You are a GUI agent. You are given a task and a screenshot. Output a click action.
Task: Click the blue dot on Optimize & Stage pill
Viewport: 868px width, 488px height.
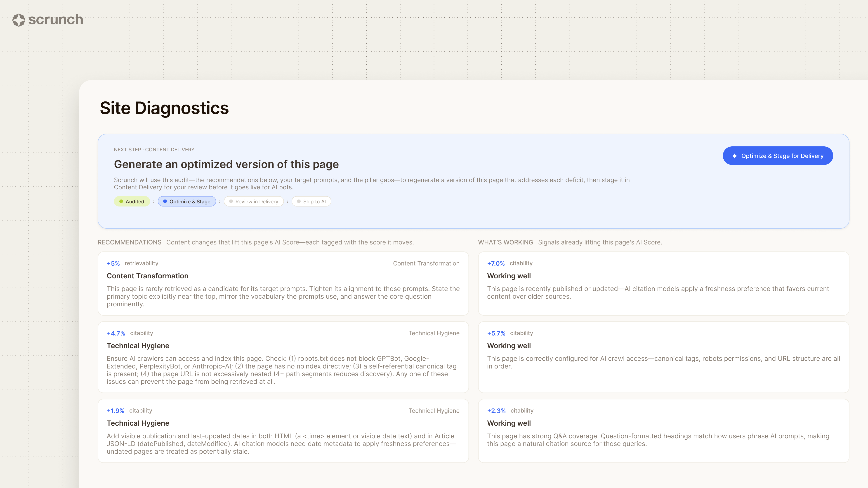165,201
